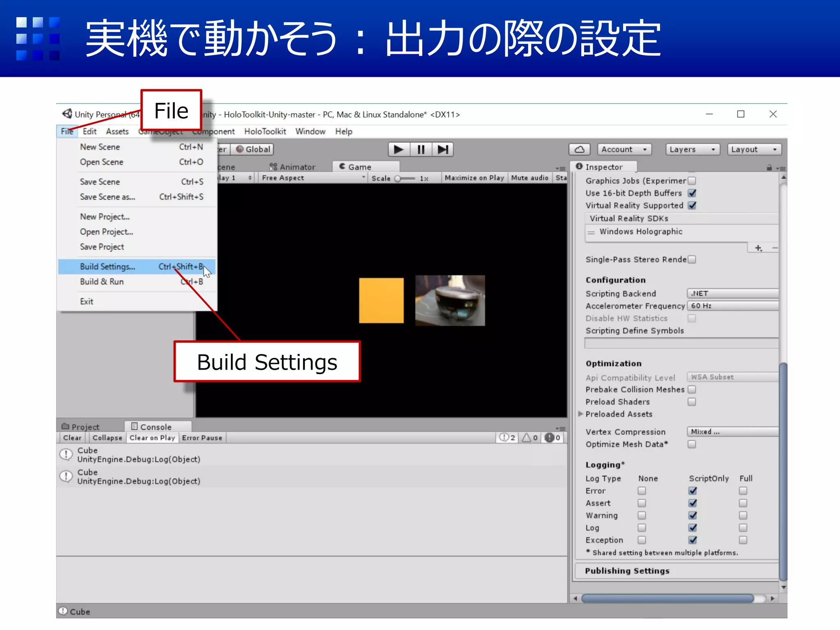Click the horizontal scrollbar left arrow

(x=575, y=598)
